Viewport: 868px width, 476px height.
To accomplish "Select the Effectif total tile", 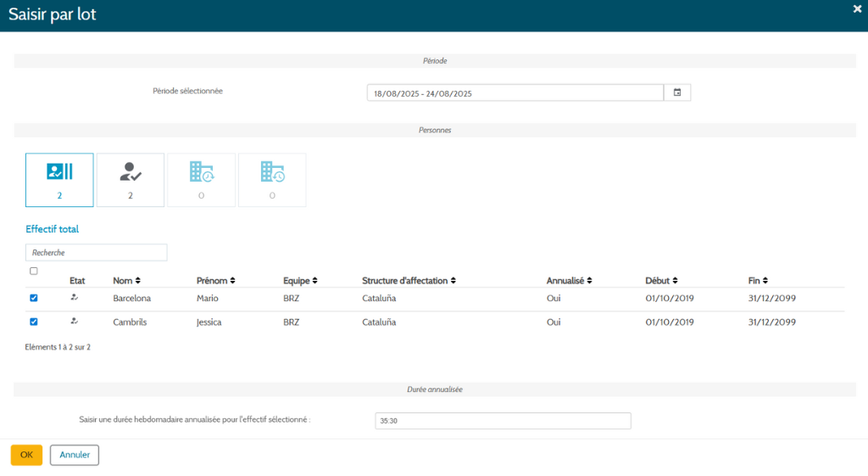I will click(59, 180).
